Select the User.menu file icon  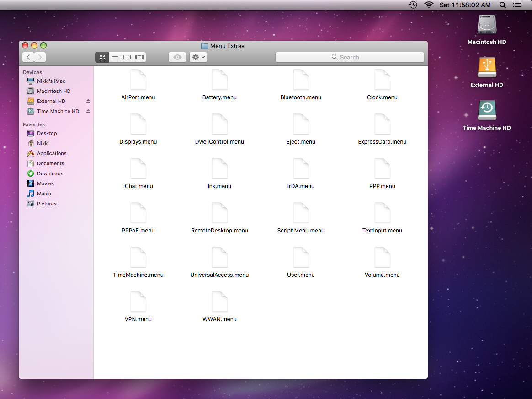coord(301,258)
